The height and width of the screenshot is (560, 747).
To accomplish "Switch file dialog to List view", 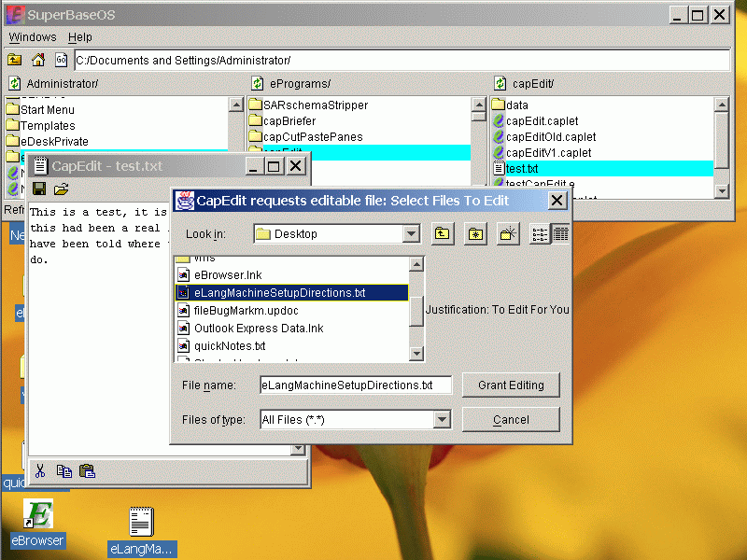I will (540, 234).
